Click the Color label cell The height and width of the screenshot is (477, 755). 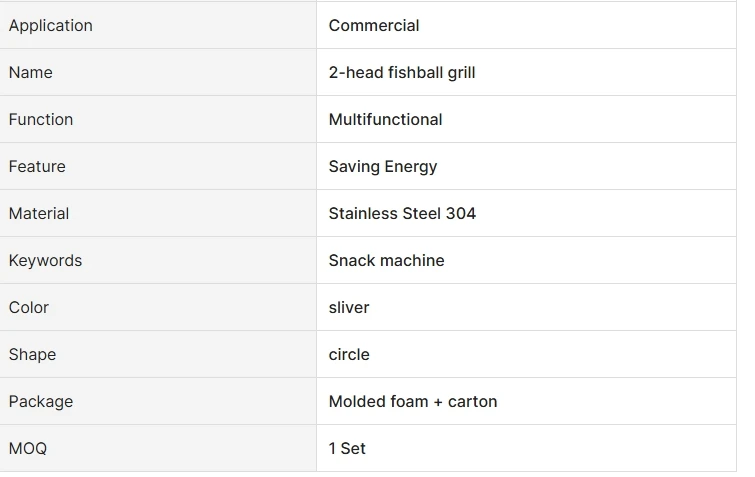coord(29,308)
